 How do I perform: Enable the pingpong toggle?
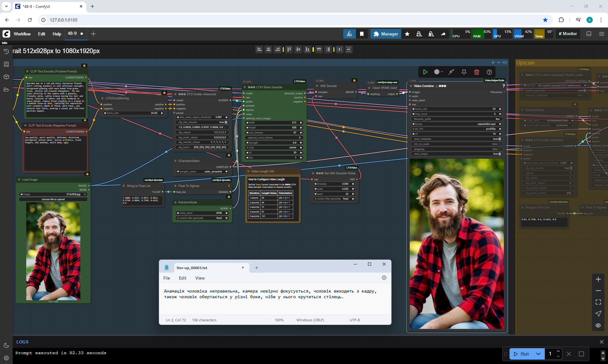pyautogui.click(x=499, y=149)
